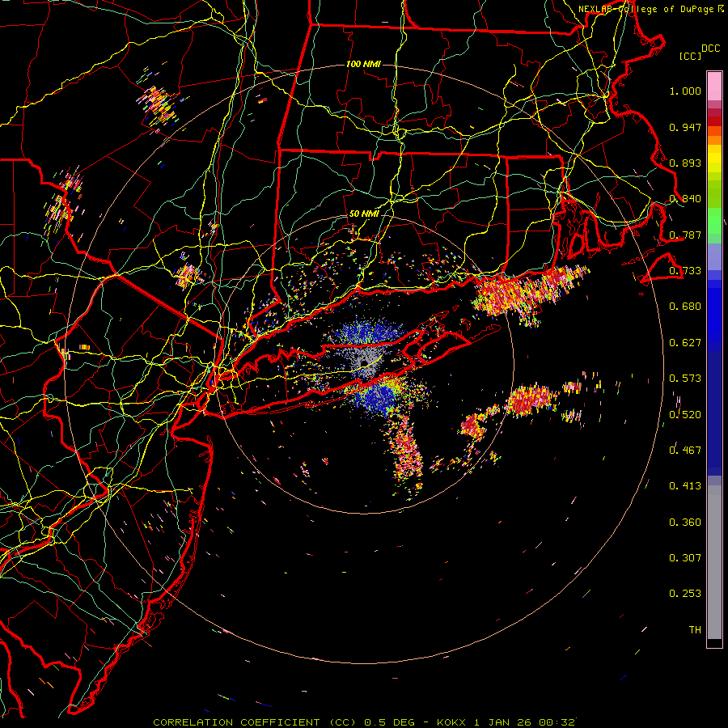Click the black KOKX radar site dot on Long Island
Image resolution: width=728 pixels, height=728 pixels.
365,362
